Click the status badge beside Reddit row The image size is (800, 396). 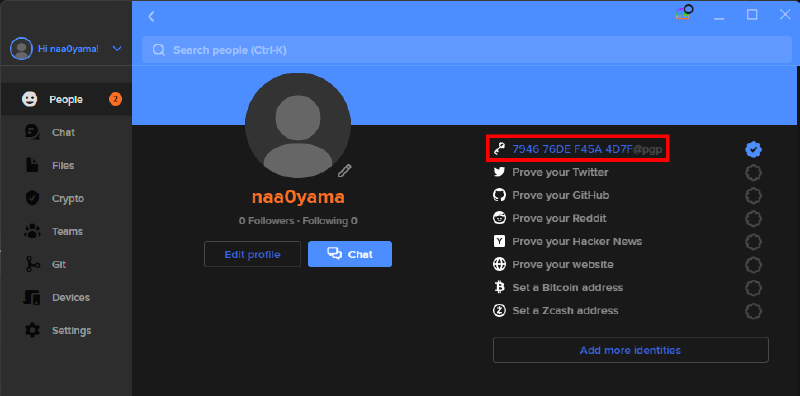pos(754,218)
